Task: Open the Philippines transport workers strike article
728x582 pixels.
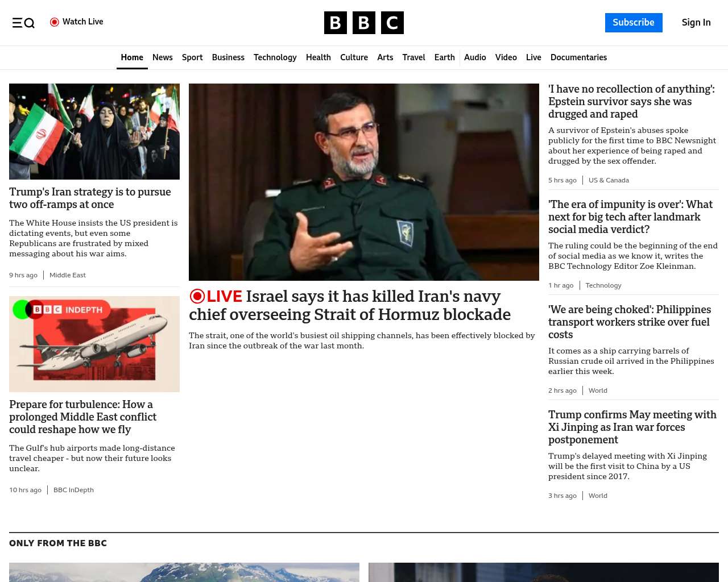Action: point(629,322)
